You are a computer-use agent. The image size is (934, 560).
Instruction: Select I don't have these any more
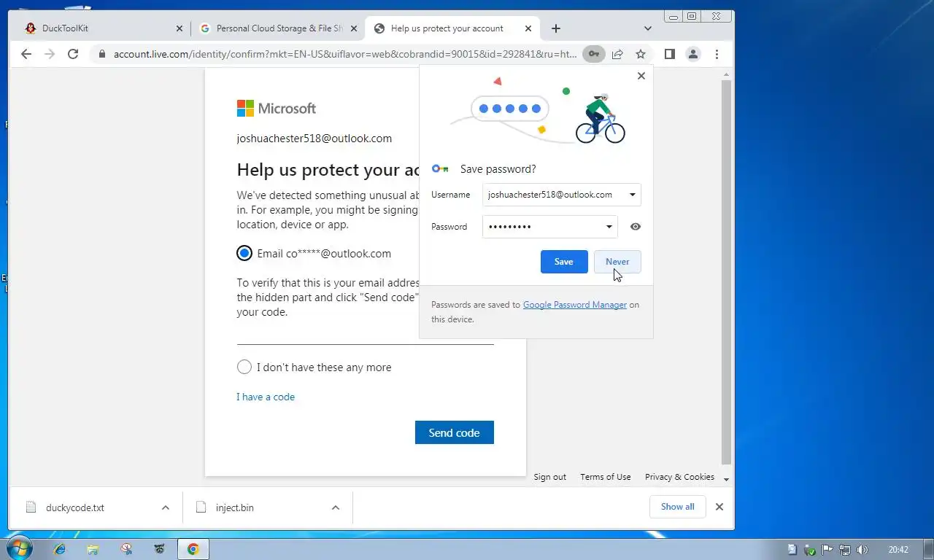pos(244,367)
